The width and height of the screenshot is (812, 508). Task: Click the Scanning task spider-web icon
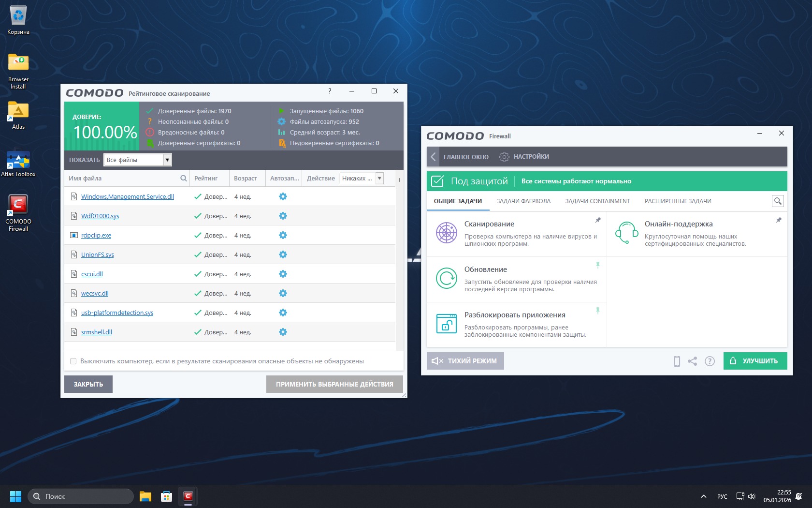pyautogui.click(x=446, y=233)
